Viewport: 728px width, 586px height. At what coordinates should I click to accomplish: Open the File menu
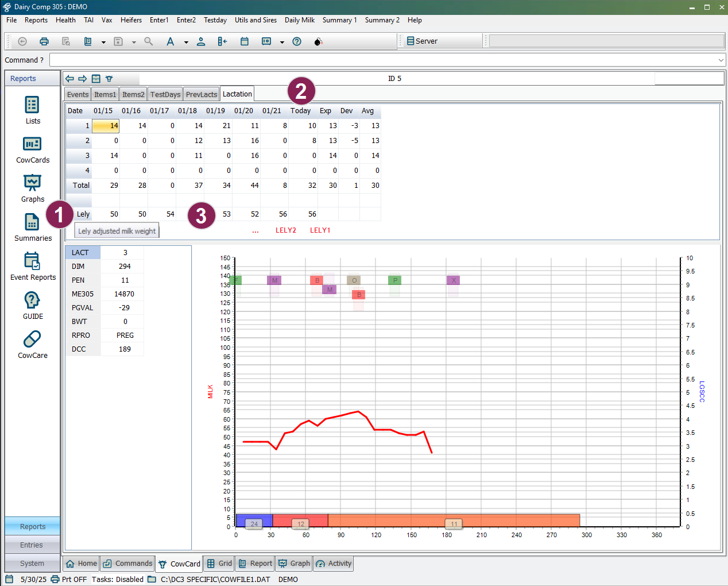tap(11, 20)
